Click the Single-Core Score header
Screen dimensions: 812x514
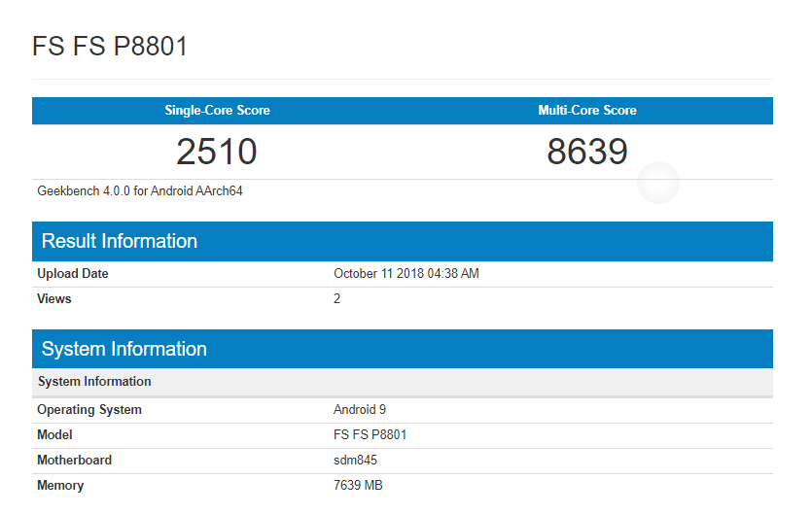pos(217,110)
